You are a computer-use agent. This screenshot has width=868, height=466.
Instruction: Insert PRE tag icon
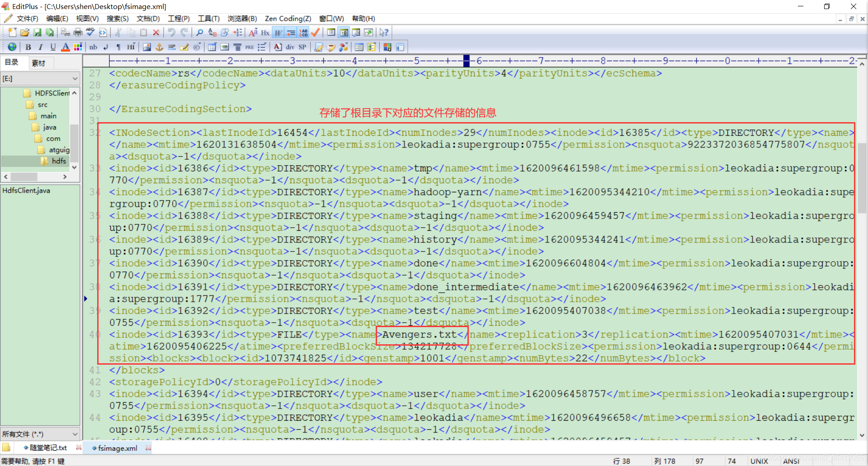tap(250, 47)
